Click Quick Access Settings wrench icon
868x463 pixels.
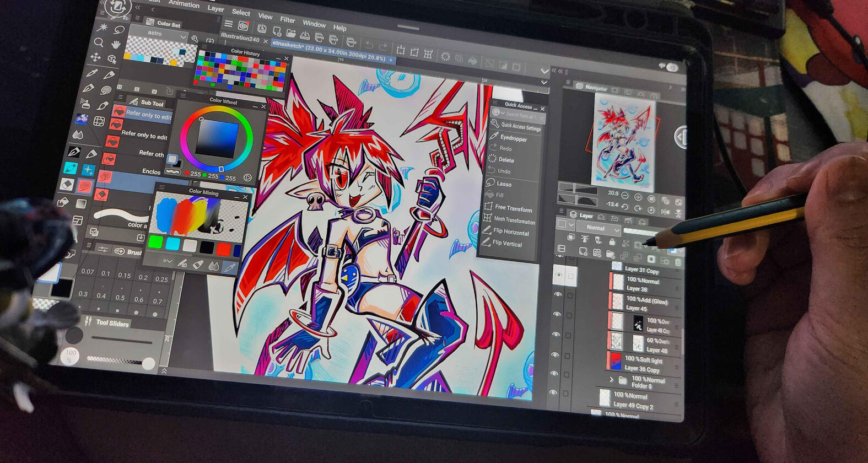point(495,125)
